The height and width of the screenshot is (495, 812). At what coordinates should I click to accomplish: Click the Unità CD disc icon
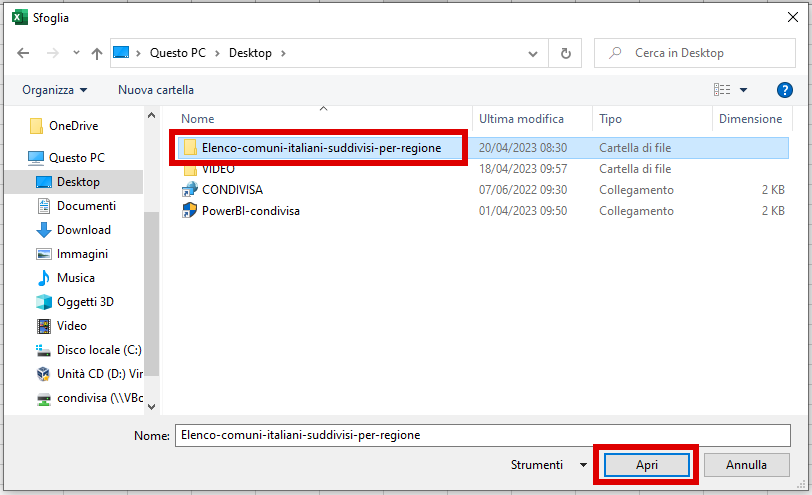(x=44, y=374)
